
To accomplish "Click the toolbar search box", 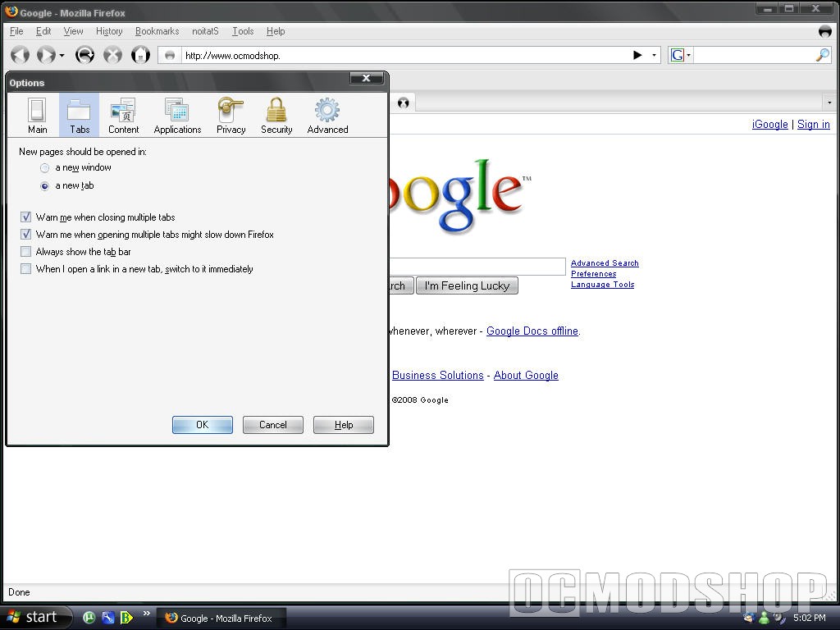I will tap(755, 55).
